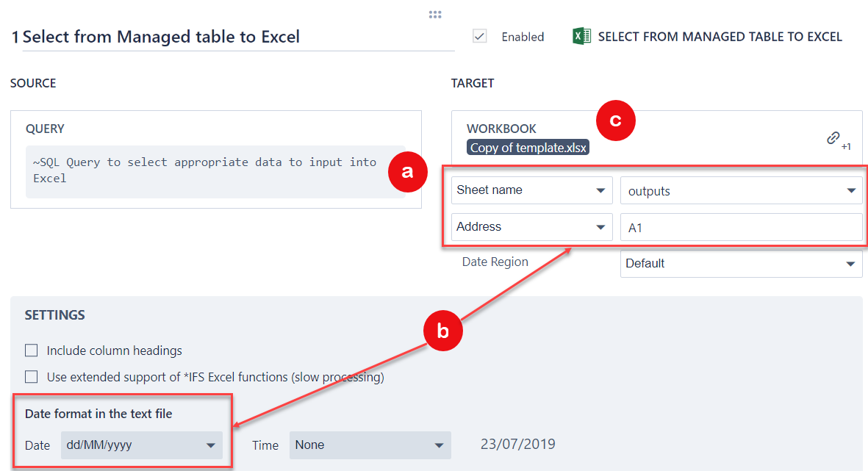Click SELECT FROM MANAGED TABLE TO EXCEL label

[720, 37]
